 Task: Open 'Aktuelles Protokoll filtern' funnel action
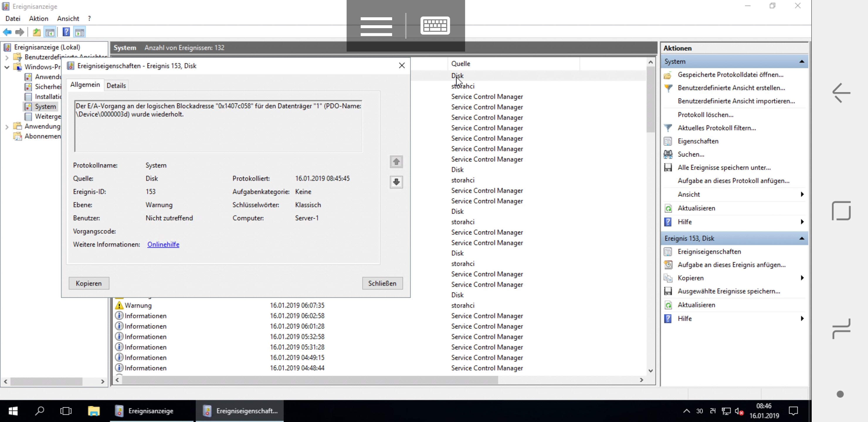(716, 128)
